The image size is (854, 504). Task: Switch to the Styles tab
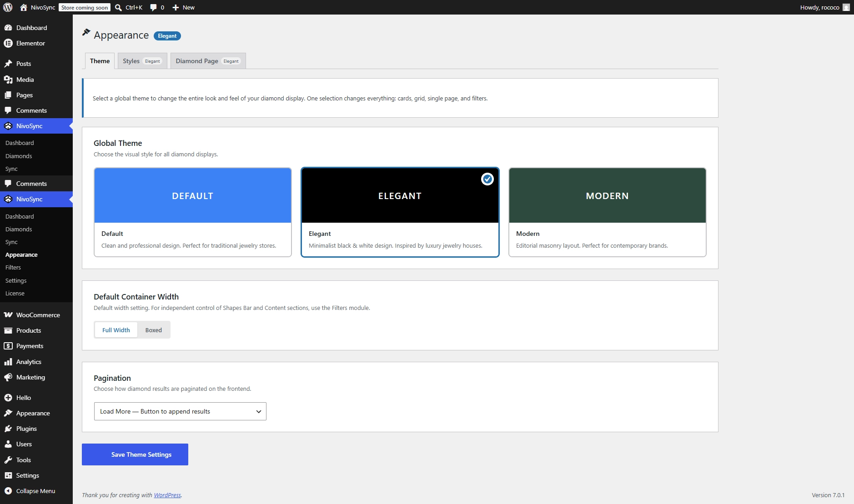142,61
